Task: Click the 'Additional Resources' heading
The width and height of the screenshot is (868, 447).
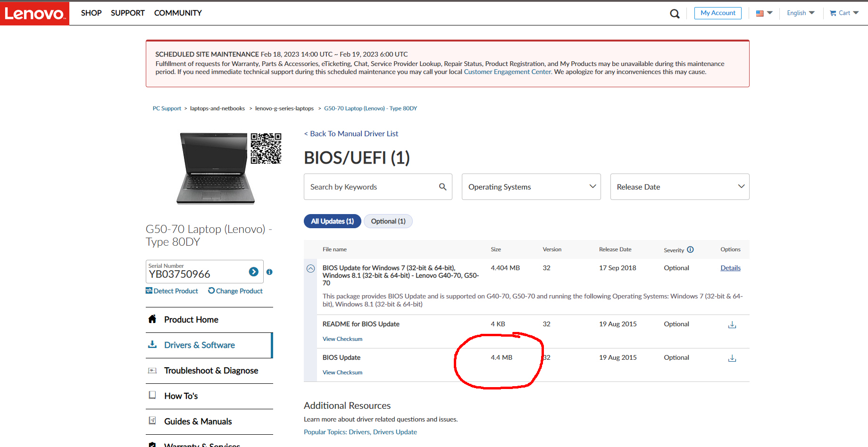Action: pos(347,406)
